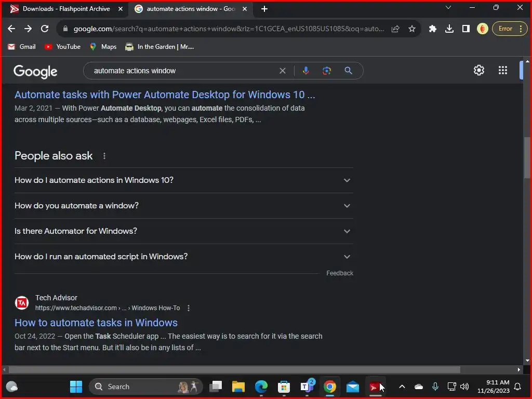Clear the Google search box text

[x=282, y=71]
